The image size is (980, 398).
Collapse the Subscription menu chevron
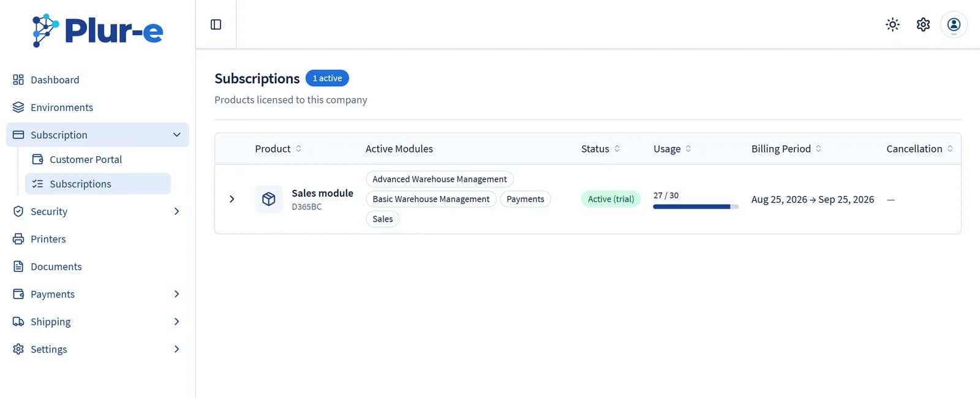[x=176, y=135]
